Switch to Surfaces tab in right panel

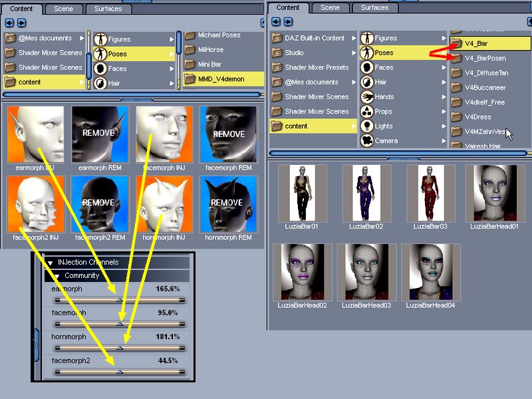click(x=374, y=7)
